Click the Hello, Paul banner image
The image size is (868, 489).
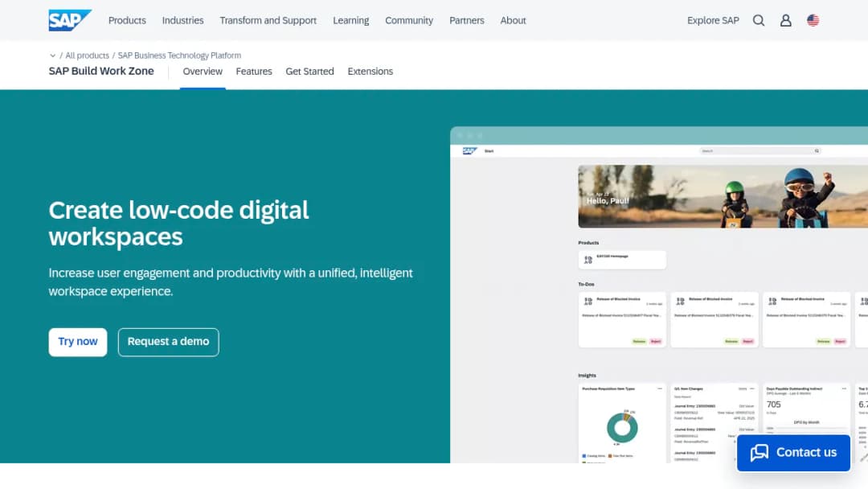(723, 196)
